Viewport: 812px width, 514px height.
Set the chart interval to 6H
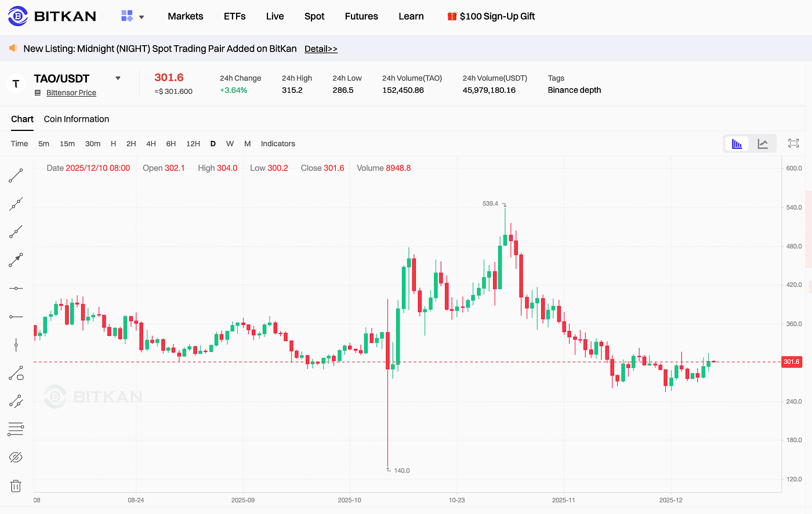pos(171,144)
